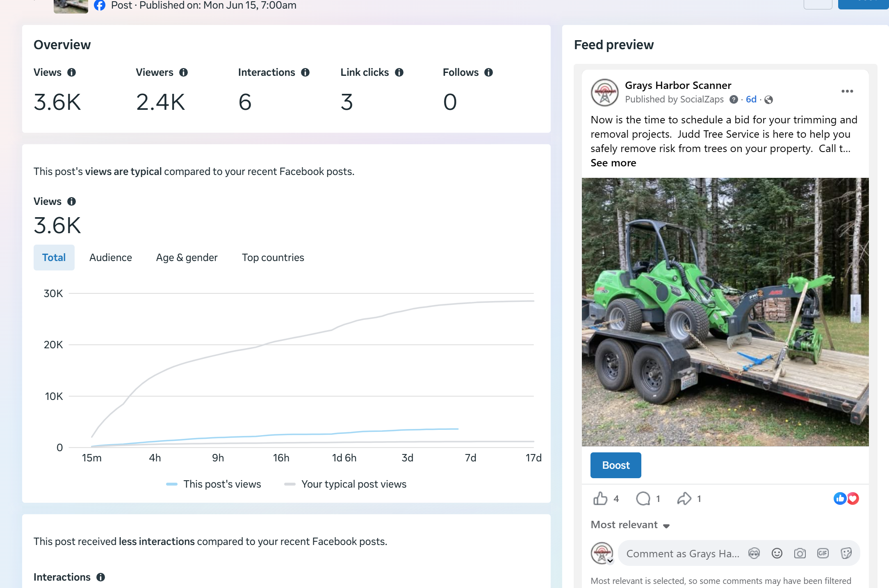Click the blue like reaction badge
The image size is (889, 588).
(x=840, y=498)
